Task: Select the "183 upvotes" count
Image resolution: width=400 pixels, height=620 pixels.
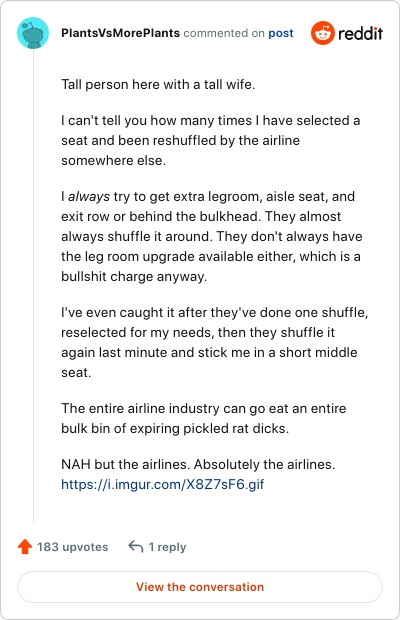Action: click(73, 547)
